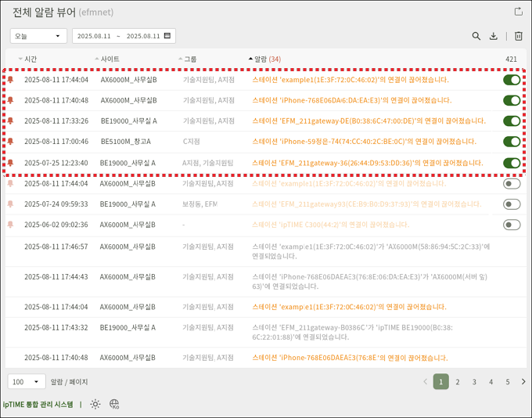This screenshot has height=418, width=532.
Task: Turn off toggle for example1 17:44:04 pinned alarm
Action: [512, 80]
